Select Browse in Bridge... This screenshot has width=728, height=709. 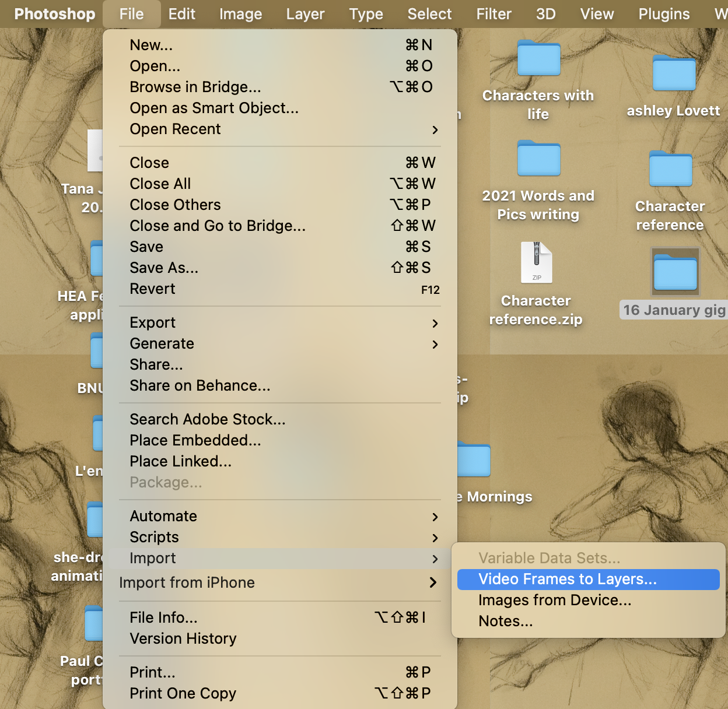[280, 87]
